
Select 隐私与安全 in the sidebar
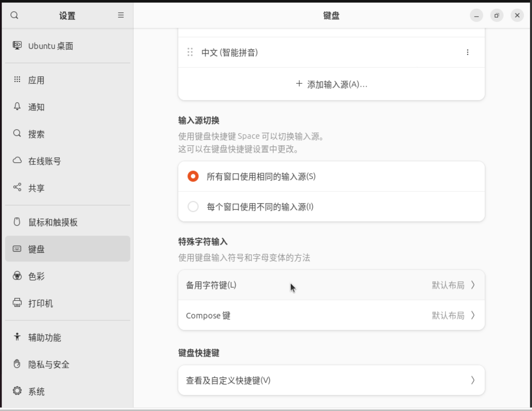pos(49,364)
